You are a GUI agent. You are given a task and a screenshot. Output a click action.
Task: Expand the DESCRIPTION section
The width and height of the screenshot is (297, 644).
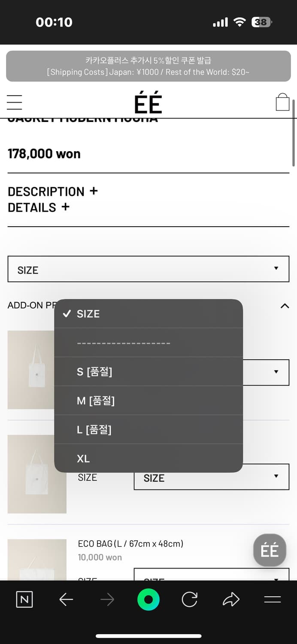point(53,191)
